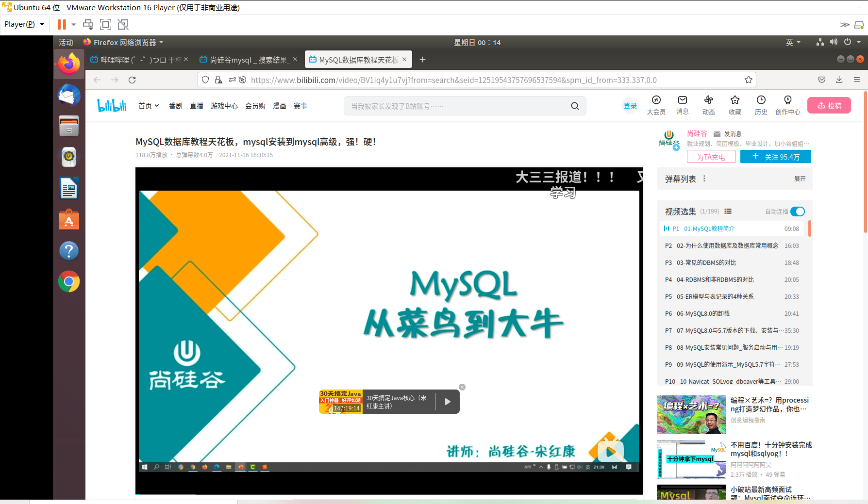Open the 动态 (feed) icon

[x=708, y=105]
